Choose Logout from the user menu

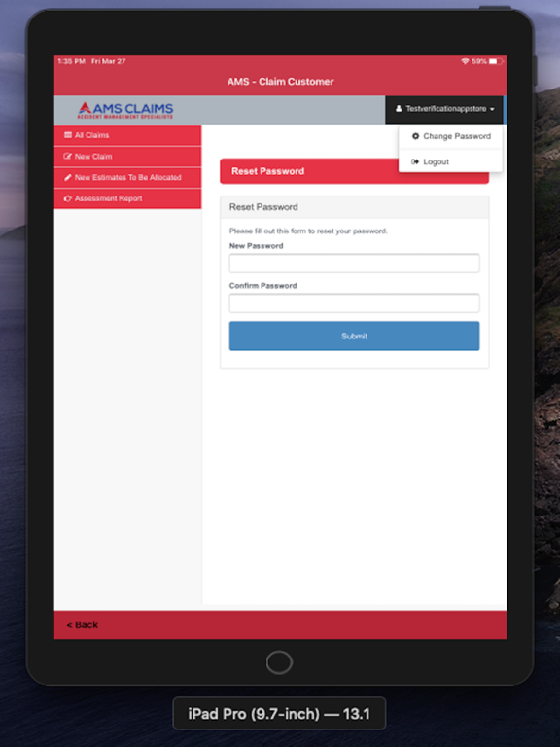[x=450, y=162]
